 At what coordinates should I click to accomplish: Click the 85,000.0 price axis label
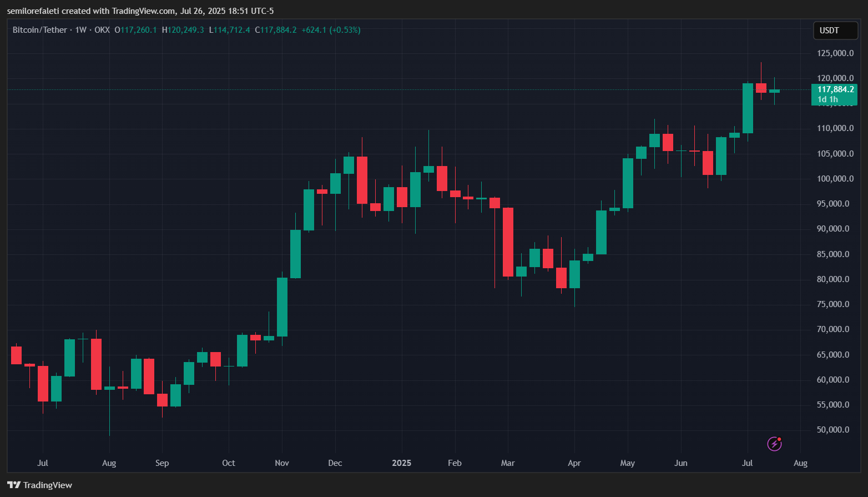click(x=833, y=254)
